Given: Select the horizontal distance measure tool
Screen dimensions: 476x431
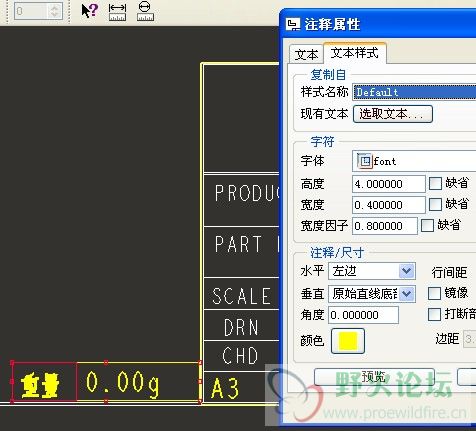Looking at the screenshot, I should pos(117,12).
